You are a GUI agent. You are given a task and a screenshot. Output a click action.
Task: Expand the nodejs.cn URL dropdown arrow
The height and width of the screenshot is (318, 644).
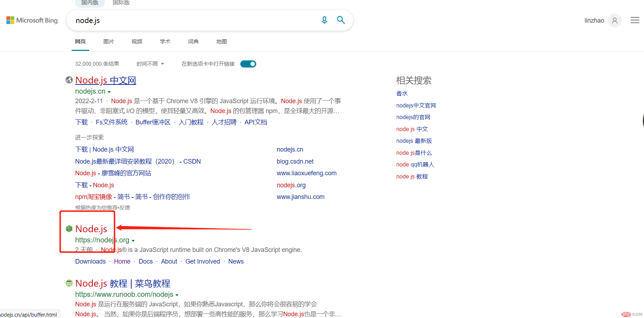pos(109,92)
